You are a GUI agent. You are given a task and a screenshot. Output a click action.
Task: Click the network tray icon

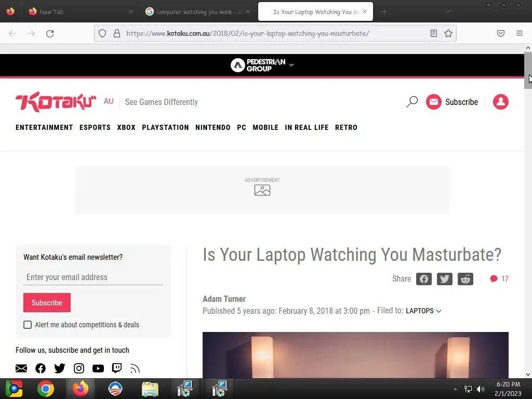[468, 389]
